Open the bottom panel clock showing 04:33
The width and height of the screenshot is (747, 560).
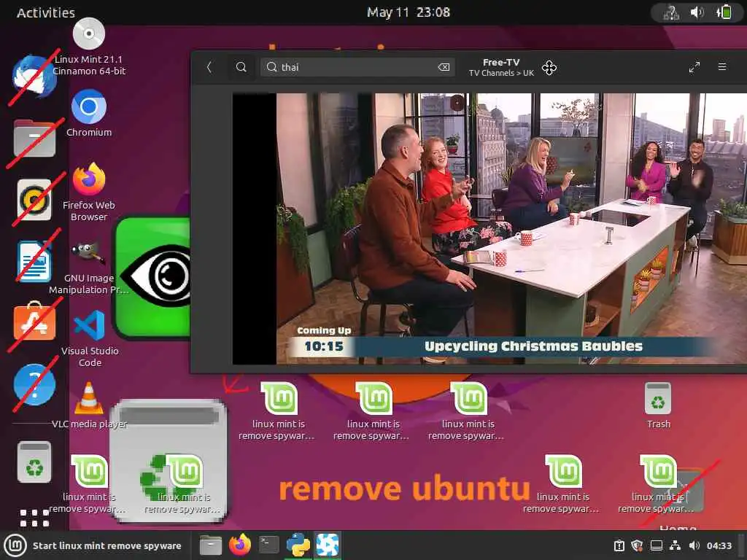click(x=719, y=545)
